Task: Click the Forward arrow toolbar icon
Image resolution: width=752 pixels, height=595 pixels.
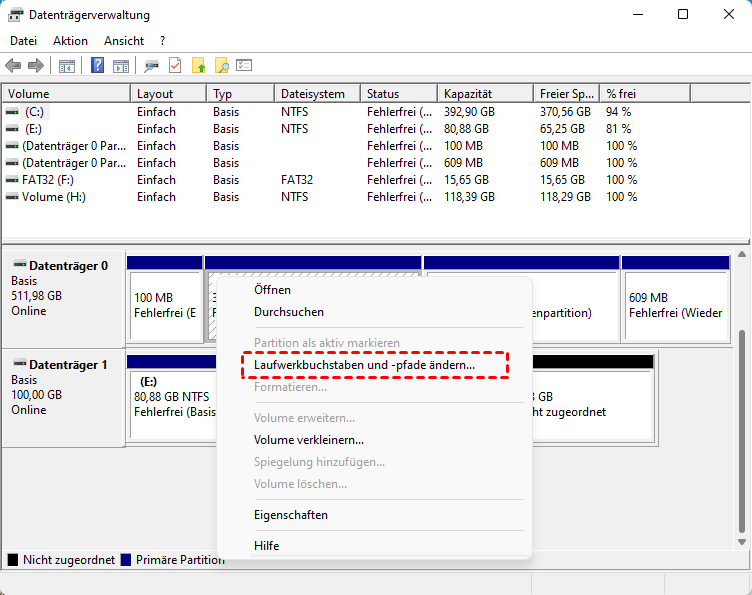Action: coord(36,65)
